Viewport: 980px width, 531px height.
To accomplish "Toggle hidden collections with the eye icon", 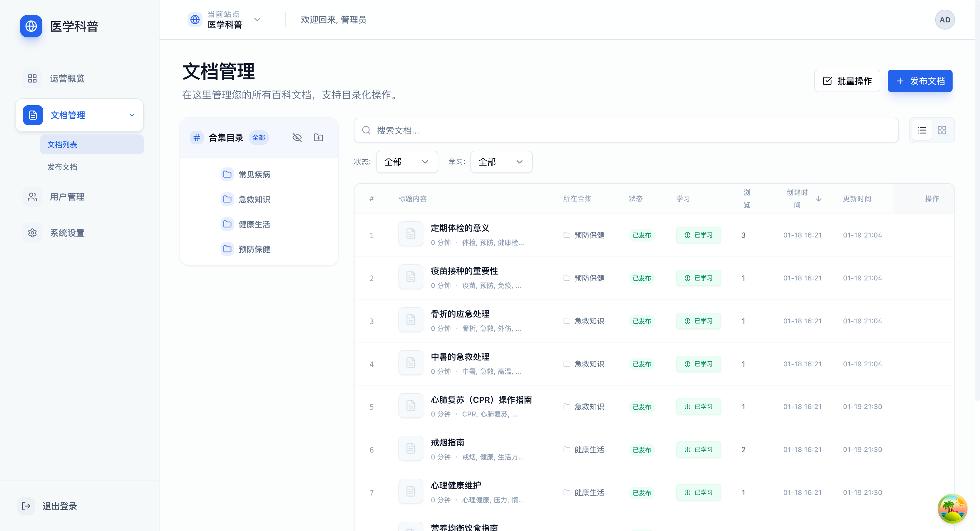I will [297, 137].
